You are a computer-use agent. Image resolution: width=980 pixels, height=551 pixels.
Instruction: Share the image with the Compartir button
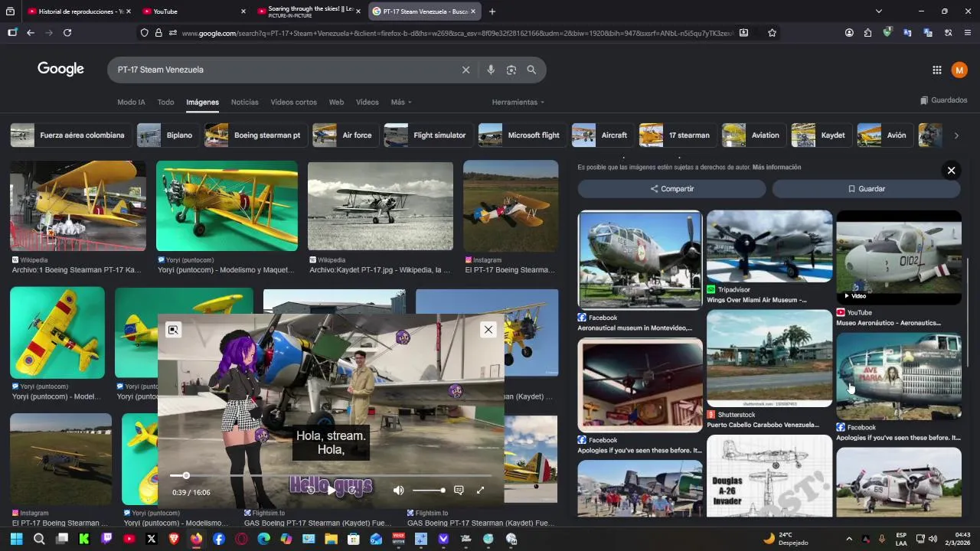click(671, 188)
